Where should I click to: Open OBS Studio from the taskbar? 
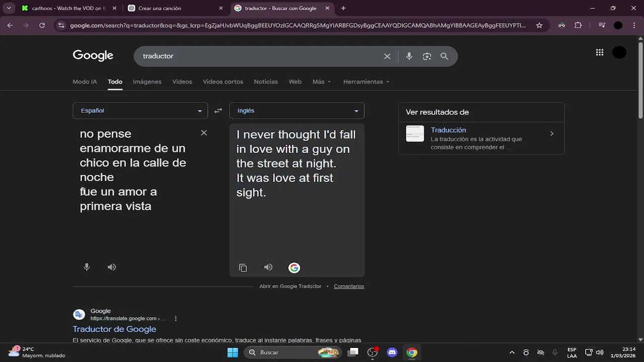[x=373, y=352]
